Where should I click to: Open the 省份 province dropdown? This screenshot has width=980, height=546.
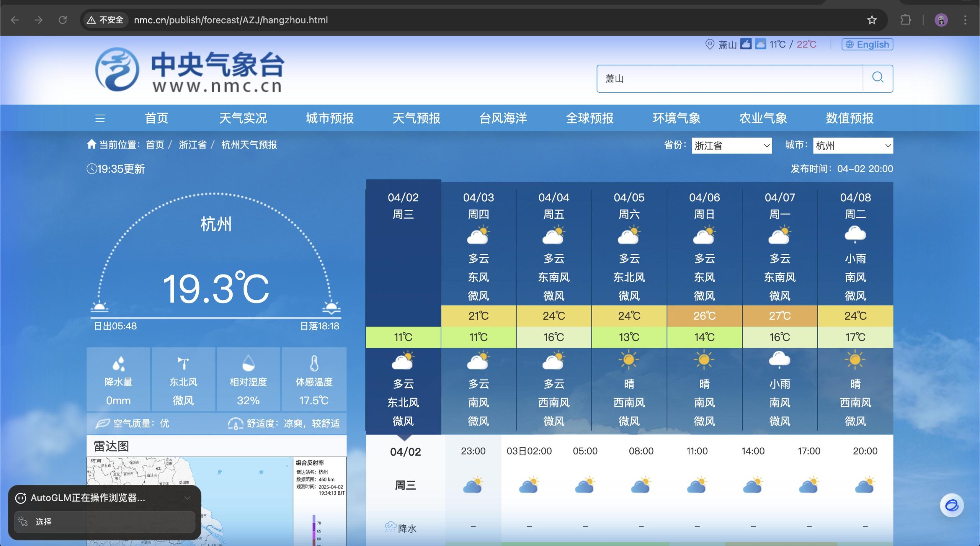pyautogui.click(x=731, y=145)
